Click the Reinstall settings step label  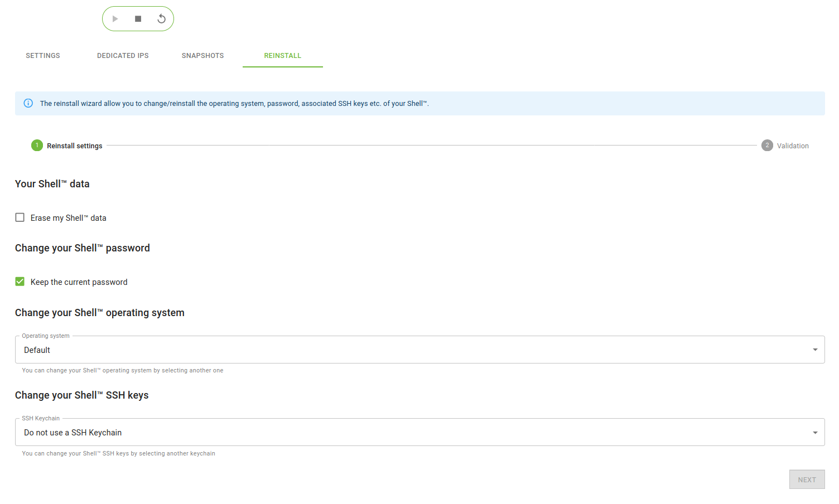pyautogui.click(x=75, y=146)
